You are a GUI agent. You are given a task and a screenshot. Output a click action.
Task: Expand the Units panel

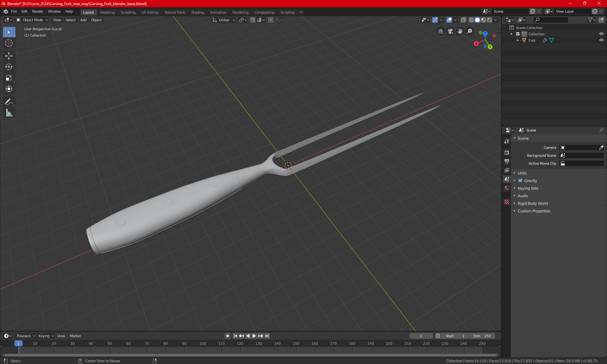click(522, 173)
